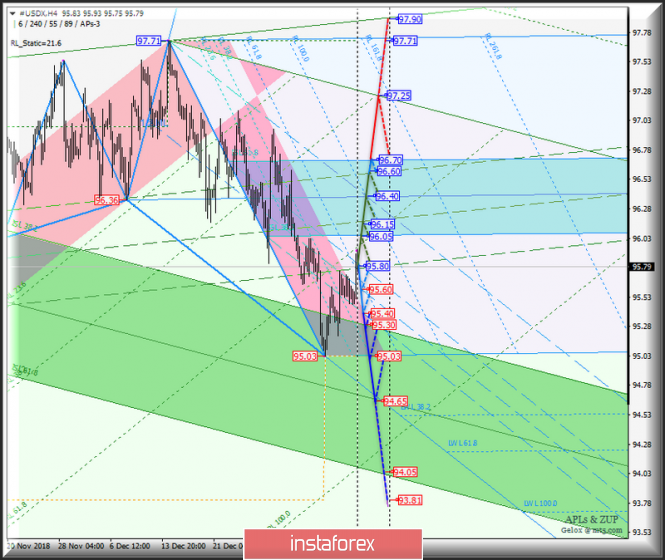Click 96.53 on the price axis
The height and width of the screenshot is (560, 665).
642,179
